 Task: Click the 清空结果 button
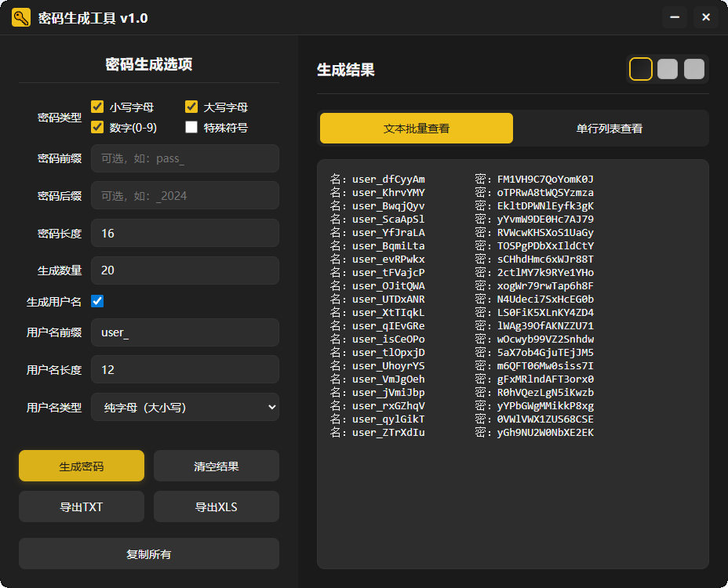(x=217, y=466)
